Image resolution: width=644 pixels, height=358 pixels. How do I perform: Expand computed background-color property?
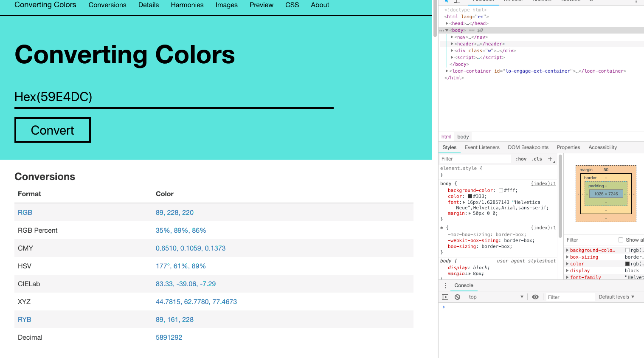click(x=568, y=251)
